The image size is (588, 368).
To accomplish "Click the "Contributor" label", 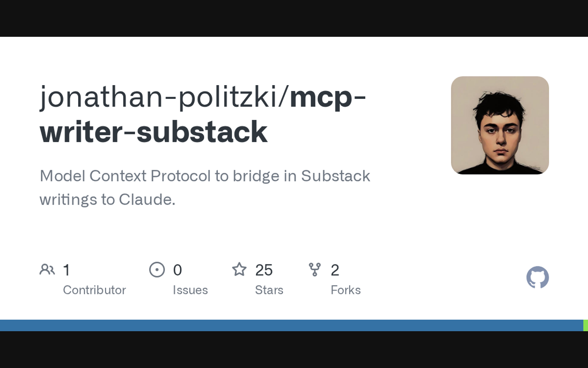I will pos(94,290).
